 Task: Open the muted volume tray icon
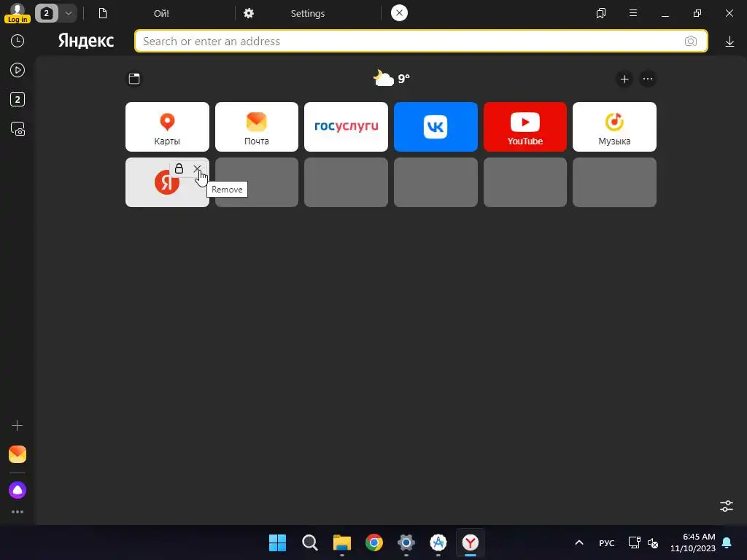[653, 542]
